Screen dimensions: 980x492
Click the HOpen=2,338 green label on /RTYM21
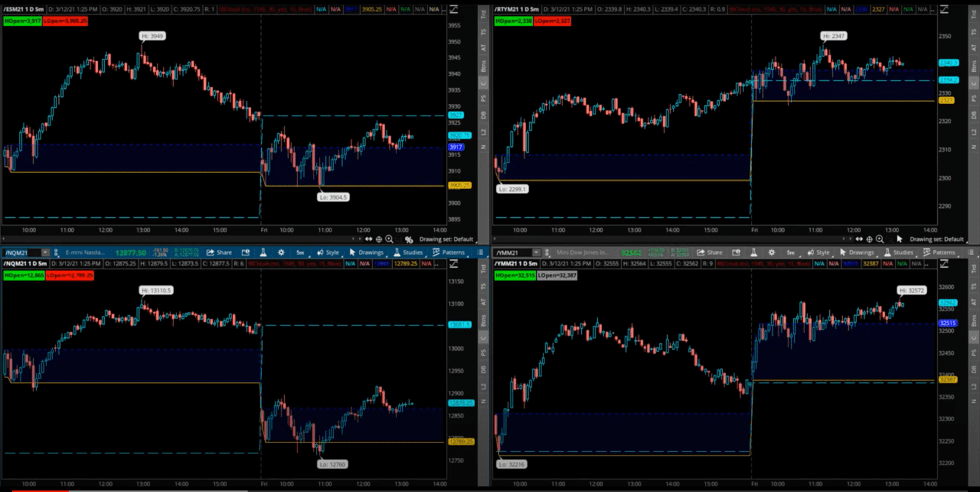514,21
